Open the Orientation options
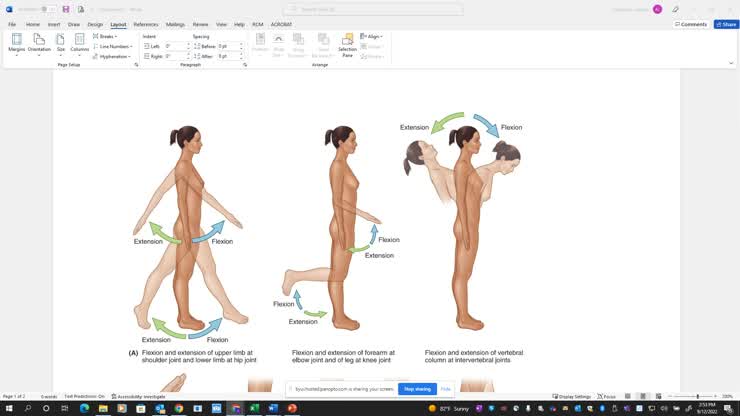The height and width of the screenshot is (416, 740). [39, 44]
